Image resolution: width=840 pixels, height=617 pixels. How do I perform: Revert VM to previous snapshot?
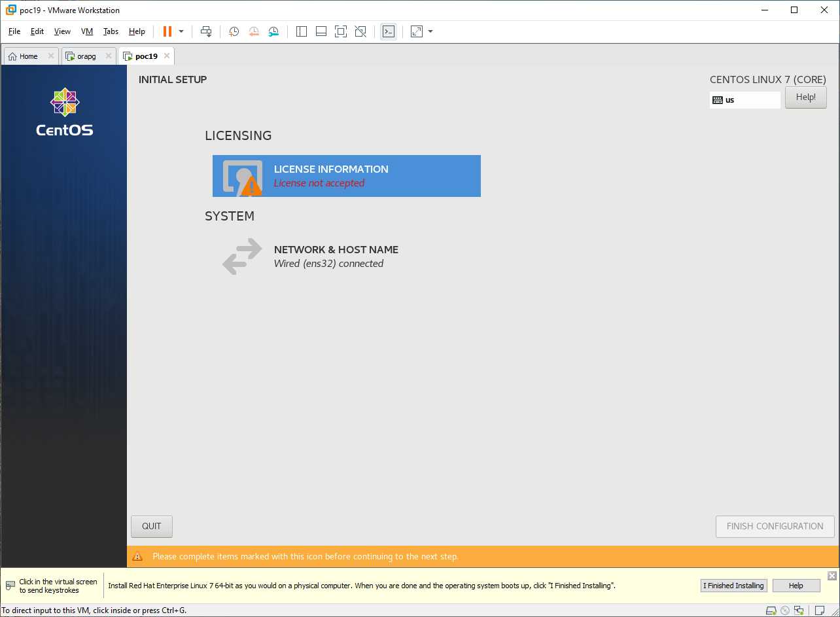pyautogui.click(x=254, y=31)
